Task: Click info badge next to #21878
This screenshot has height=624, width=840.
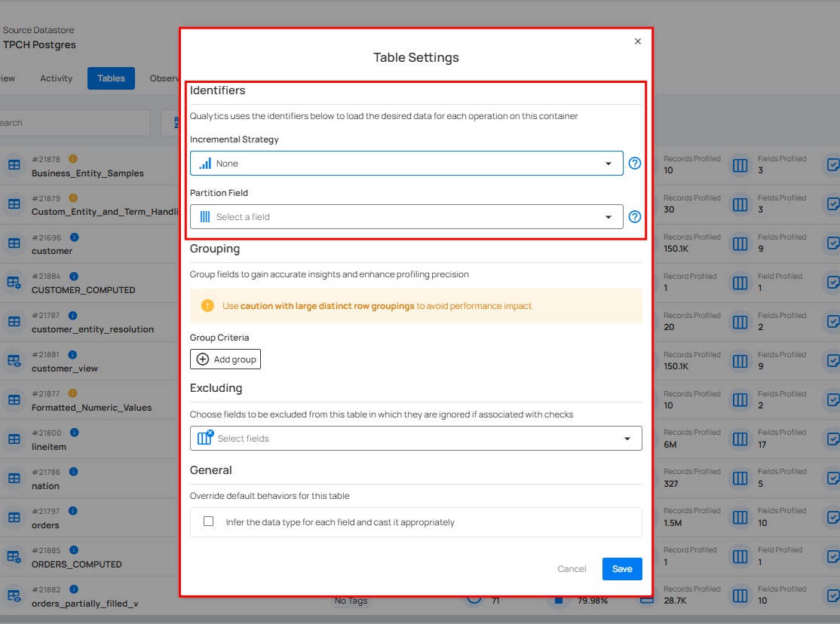Action: tap(73, 159)
